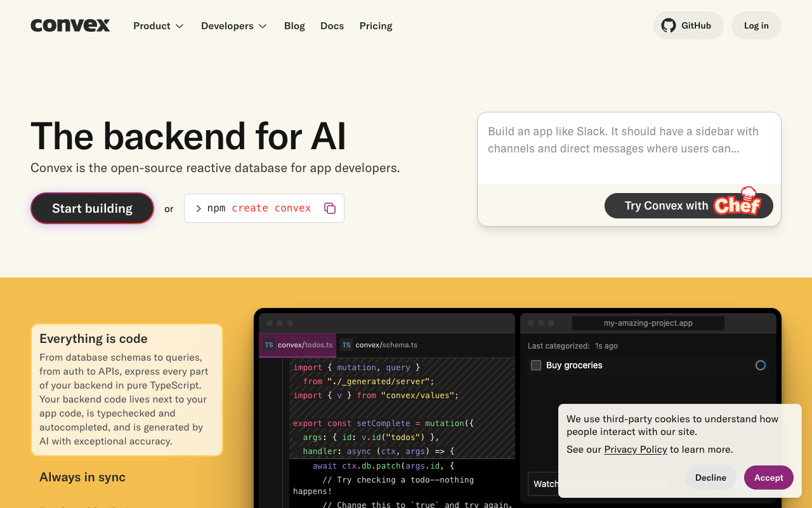Click the Slack app prompt text field
The width and height of the screenshot is (812, 508).
[629, 146]
